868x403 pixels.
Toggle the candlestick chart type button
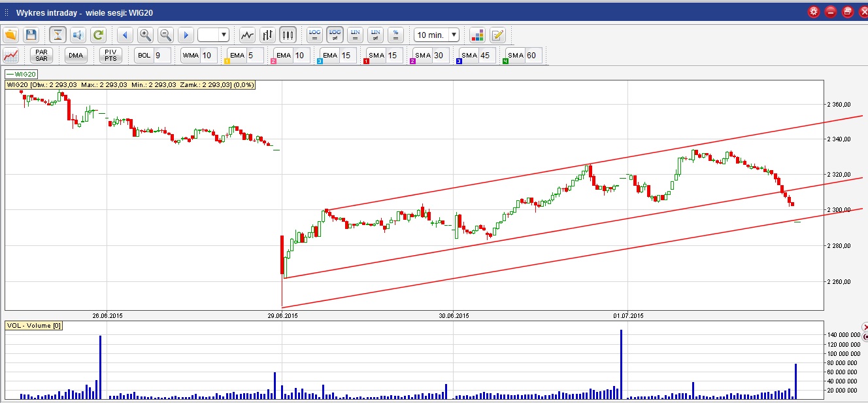(x=288, y=35)
